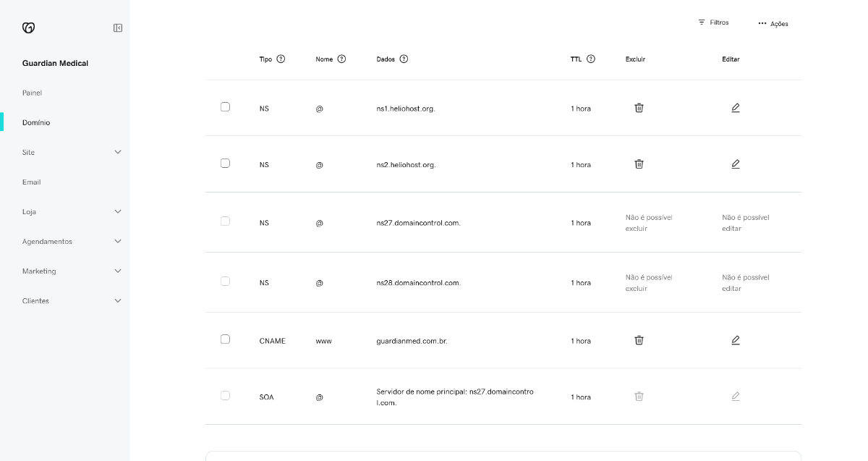Image resolution: width=868 pixels, height=461 pixels.
Task: Open the Ações actions menu
Action: coord(773,24)
